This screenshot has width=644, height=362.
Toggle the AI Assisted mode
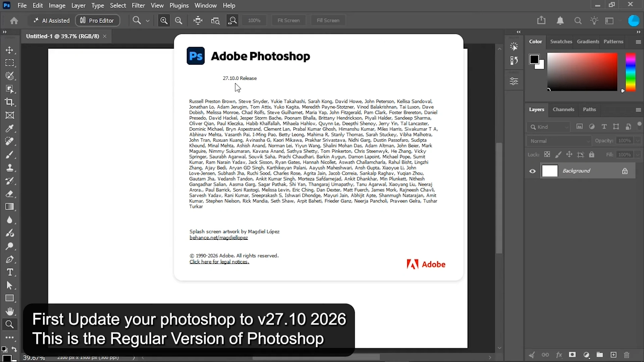click(x=51, y=20)
